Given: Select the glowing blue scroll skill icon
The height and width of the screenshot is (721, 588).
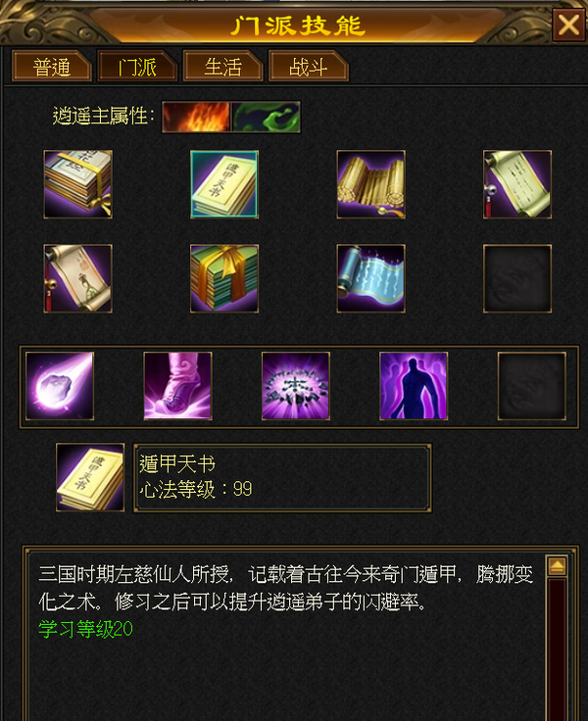Looking at the screenshot, I should pyautogui.click(x=370, y=278).
